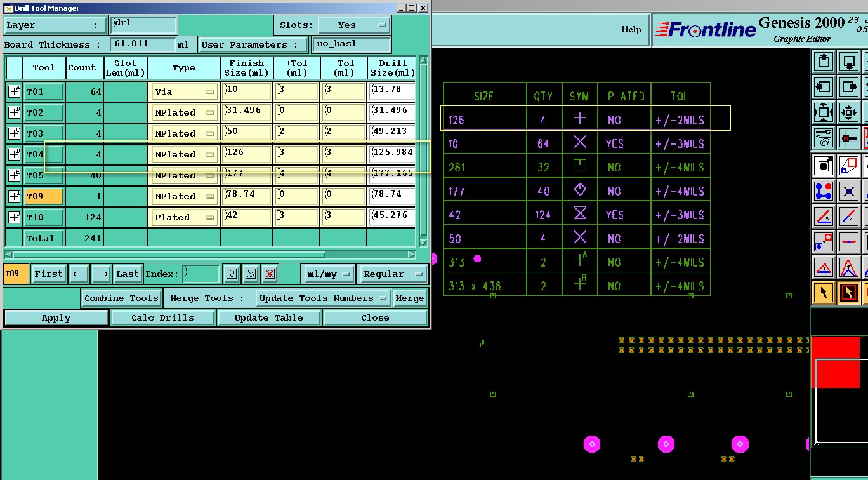Expand the plus box for tool T01

pos(14,91)
